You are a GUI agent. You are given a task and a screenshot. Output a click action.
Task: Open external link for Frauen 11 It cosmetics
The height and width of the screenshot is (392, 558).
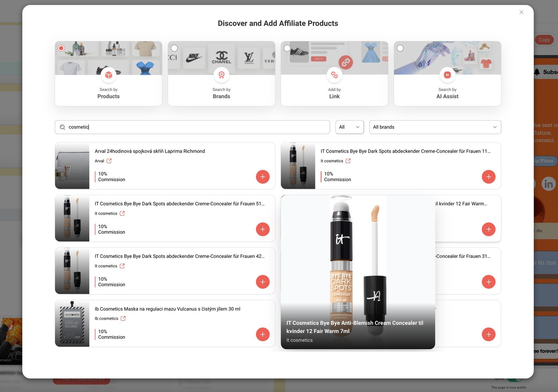tap(348, 161)
